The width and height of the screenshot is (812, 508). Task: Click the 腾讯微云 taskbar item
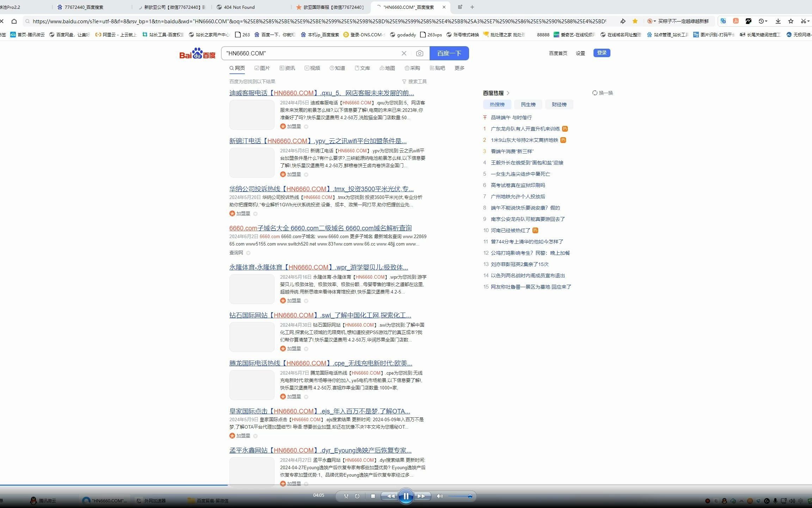[43, 501]
